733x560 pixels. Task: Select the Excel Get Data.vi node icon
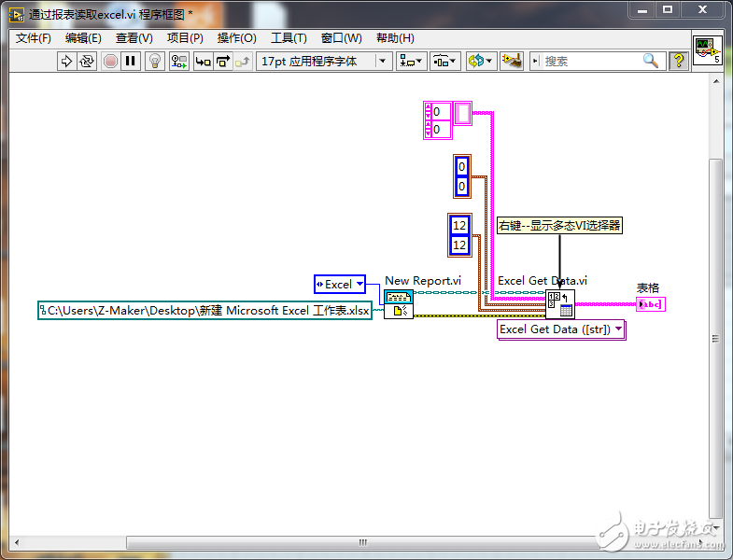(560, 304)
